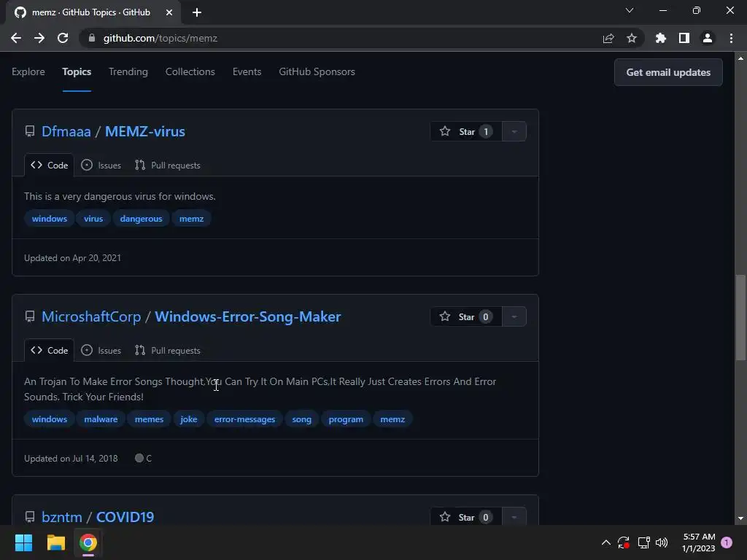
Task: Close the memz GitHub Topics tab
Action: tap(169, 12)
